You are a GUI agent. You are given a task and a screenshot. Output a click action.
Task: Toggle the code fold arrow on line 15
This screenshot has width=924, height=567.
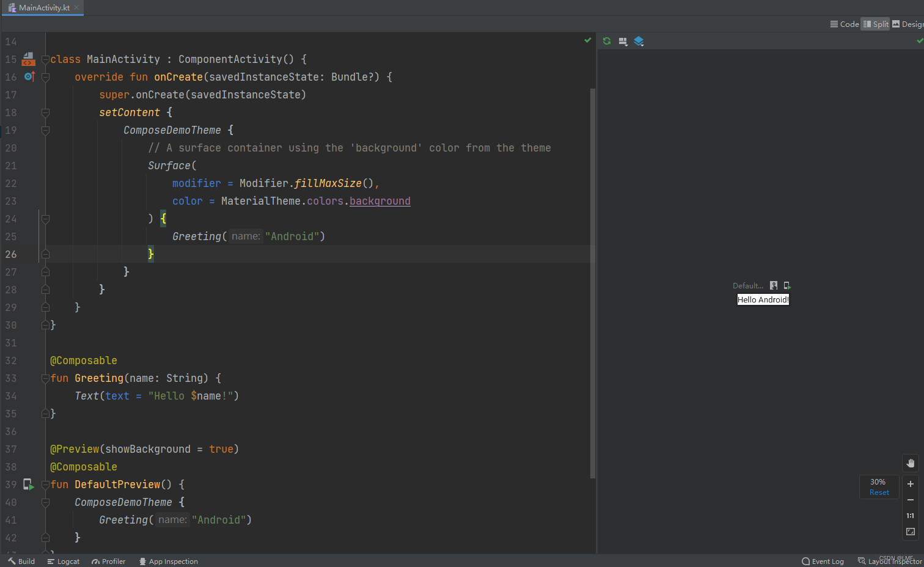tap(45, 59)
